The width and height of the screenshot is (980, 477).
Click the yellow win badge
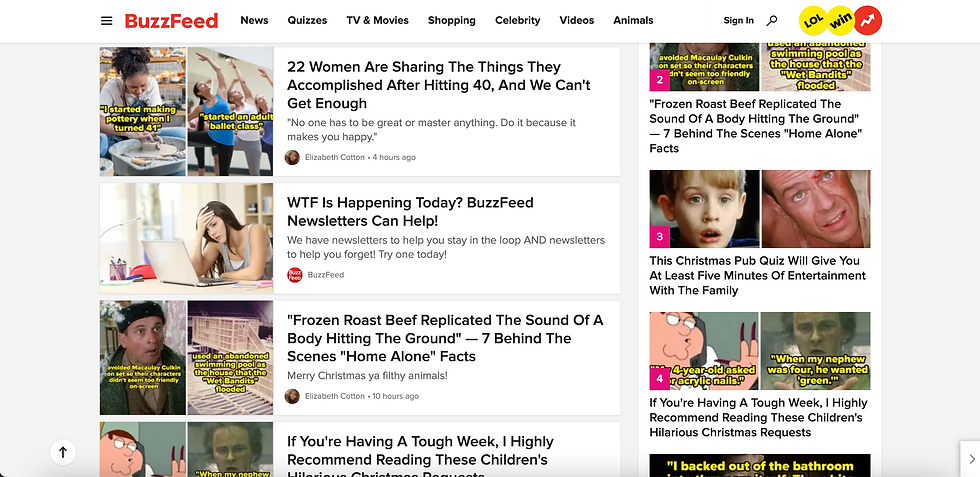[840, 21]
